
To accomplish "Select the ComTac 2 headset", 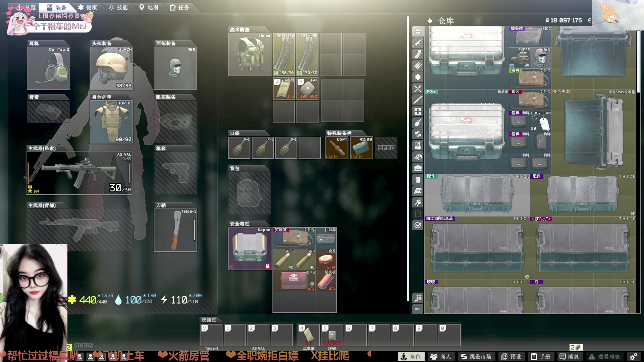I will click(49, 68).
